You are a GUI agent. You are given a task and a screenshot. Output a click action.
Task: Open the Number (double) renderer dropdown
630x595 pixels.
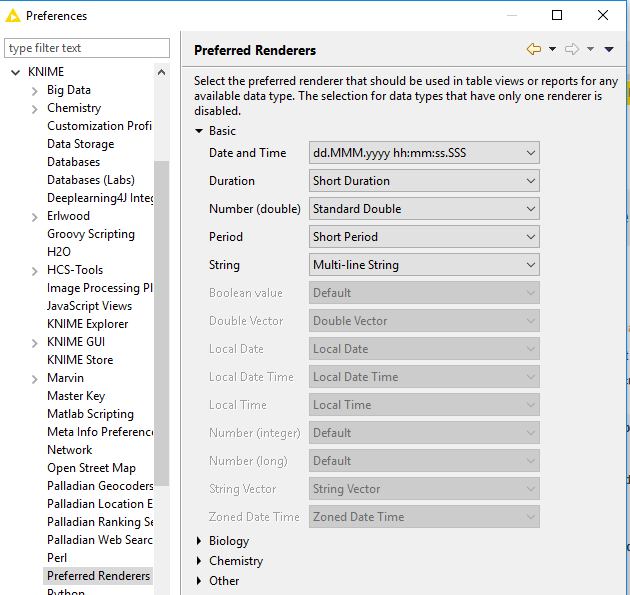(x=424, y=209)
